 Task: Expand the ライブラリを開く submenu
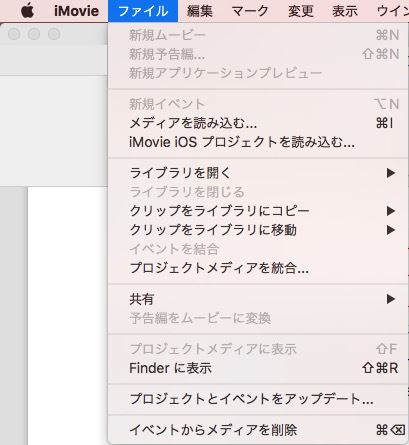tap(258, 173)
